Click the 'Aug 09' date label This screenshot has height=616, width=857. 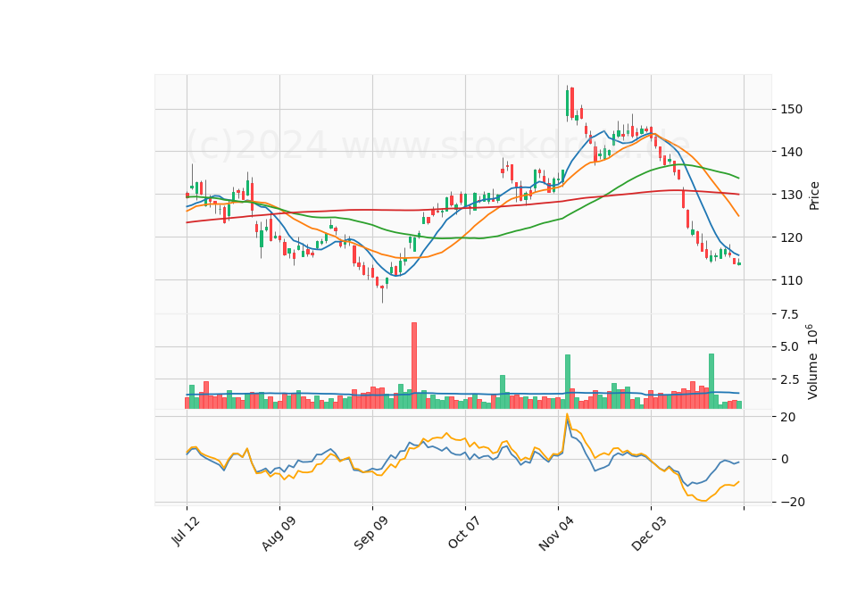pyautogui.click(x=279, y=533)
